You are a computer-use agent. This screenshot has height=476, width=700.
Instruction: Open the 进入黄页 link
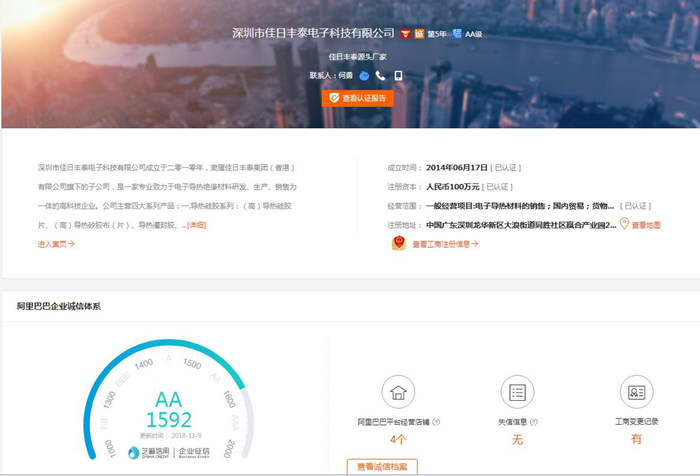[56, 244]
